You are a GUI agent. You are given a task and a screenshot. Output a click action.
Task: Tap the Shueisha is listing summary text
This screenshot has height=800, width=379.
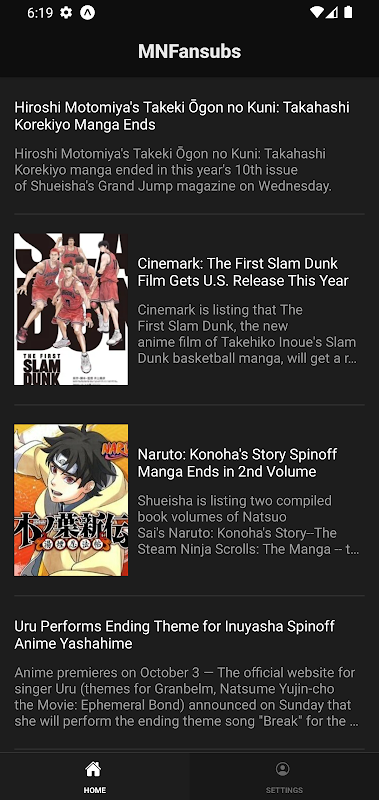coord(248,525)
